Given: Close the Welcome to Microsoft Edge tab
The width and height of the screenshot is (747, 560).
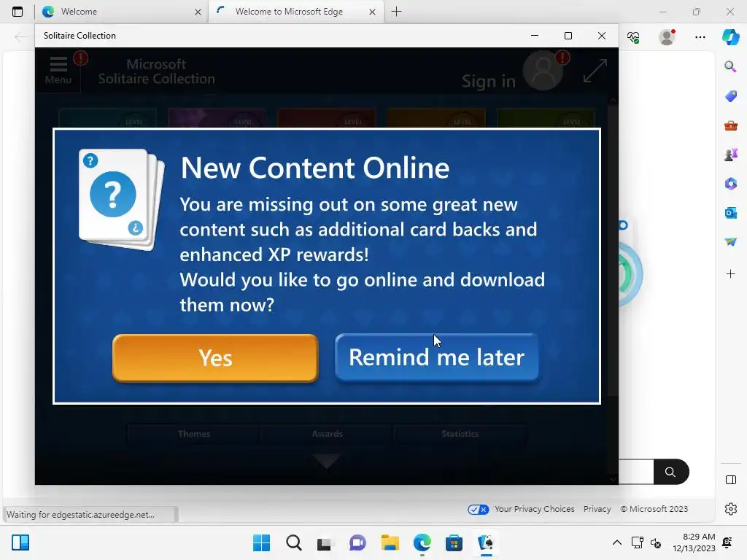Looking at the screenshot, I should coord(373,12).
